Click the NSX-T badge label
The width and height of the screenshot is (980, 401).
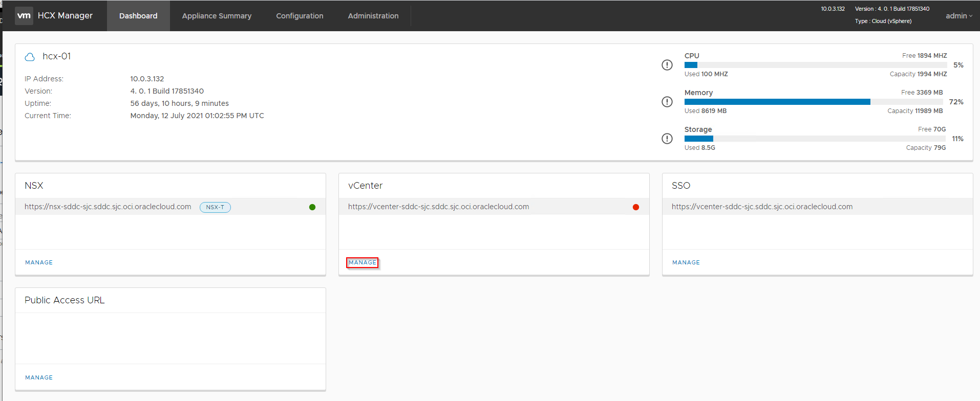click(x=215, y=207)
